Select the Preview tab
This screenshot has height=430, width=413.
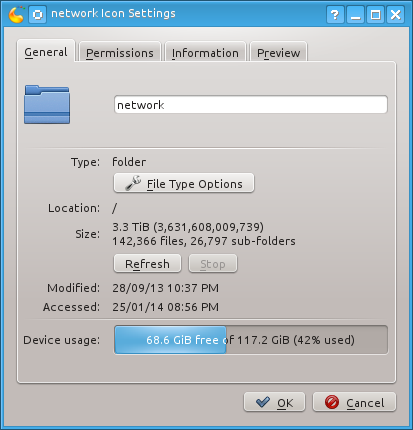tap(278, 52)
